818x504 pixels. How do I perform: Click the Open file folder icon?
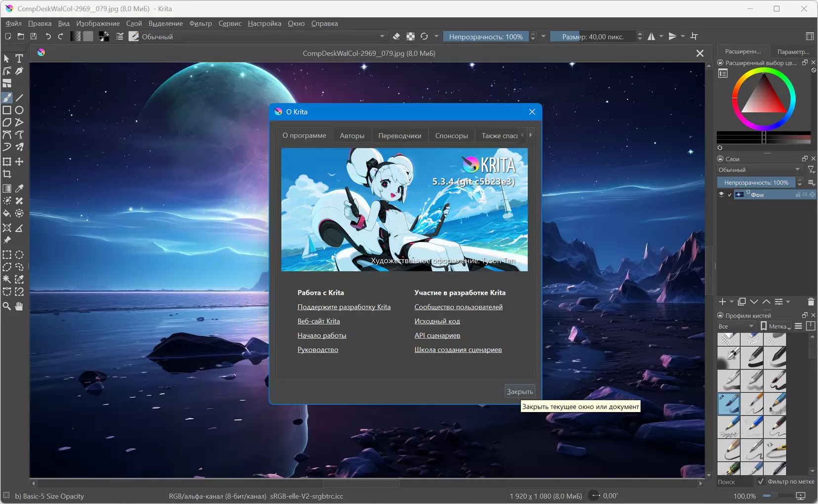21,36
